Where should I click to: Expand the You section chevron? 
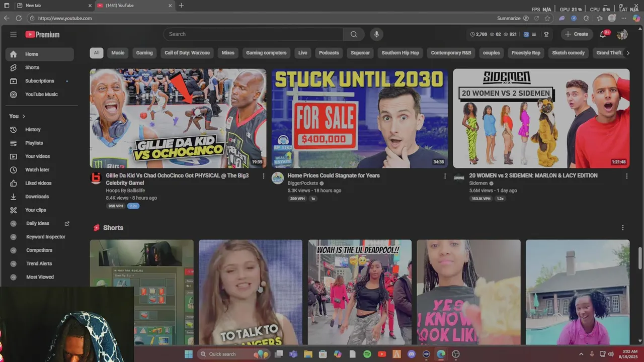[24, 116]
